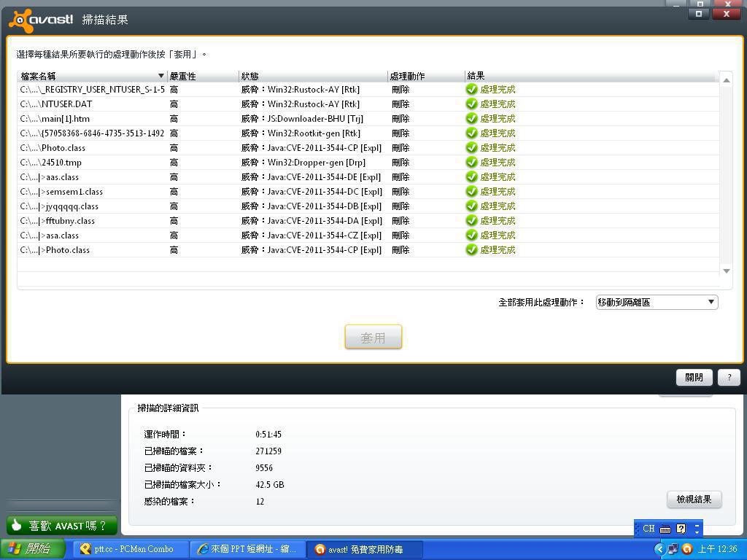Click the 喜歡 AVAST 嗎? button

click(62, 526)
